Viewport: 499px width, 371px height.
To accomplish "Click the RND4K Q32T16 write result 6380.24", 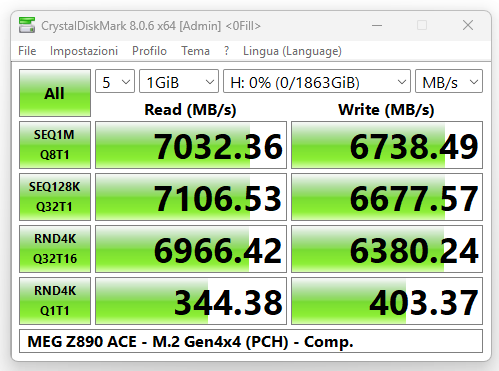I will click(x=387, y=249).
